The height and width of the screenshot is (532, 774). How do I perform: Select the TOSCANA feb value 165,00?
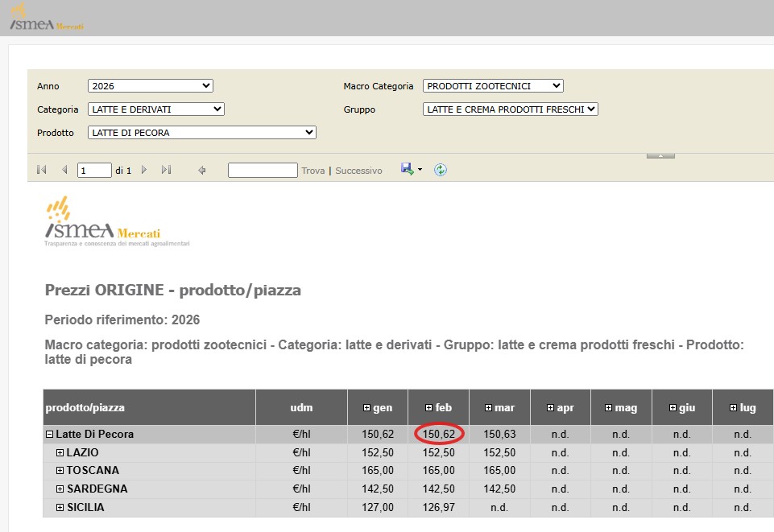tap(438, 470)
